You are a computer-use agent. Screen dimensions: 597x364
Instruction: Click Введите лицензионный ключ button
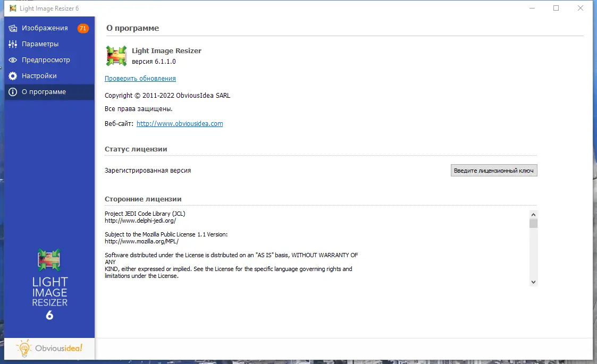[494, 171]
